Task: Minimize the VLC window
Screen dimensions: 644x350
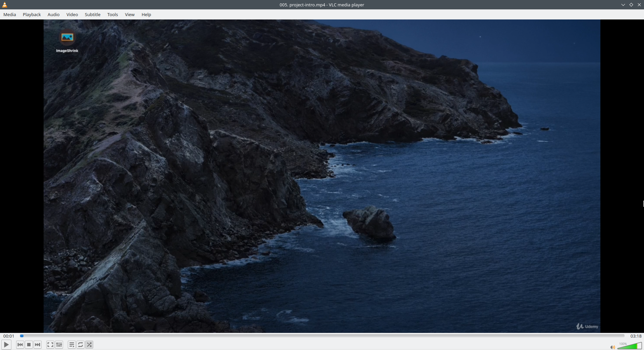Action: click(x=623, y=5)
